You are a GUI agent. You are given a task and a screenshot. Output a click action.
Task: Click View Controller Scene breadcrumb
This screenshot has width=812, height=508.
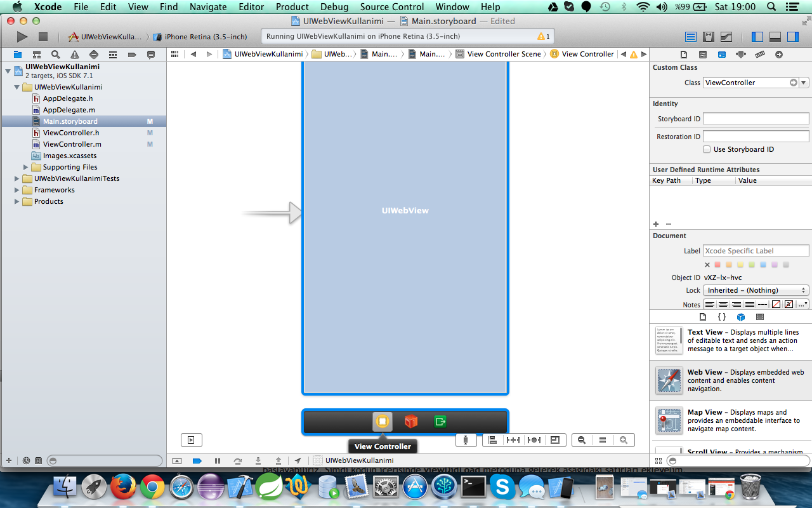[x=498, y=54]
